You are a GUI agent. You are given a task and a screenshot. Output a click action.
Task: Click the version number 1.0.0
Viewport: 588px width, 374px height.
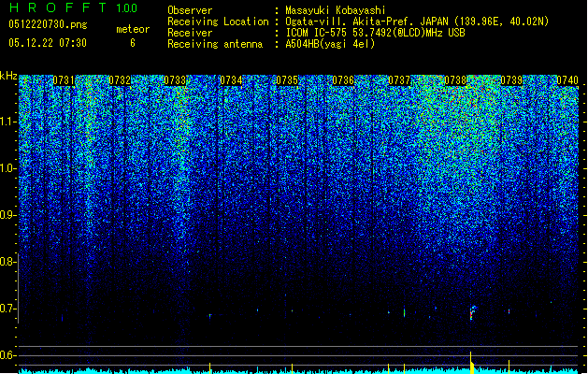tap(127, 8)
